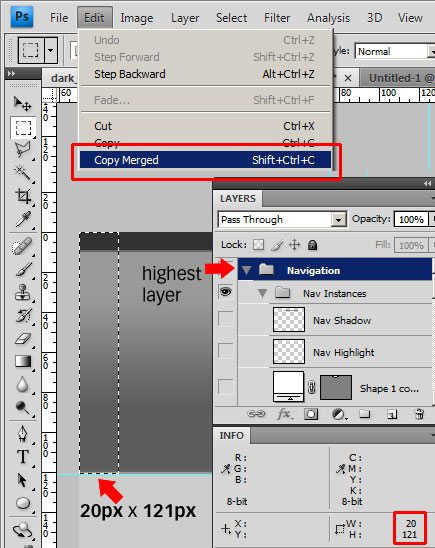Toggle Lock image pixels brush icon
This screenshot has width=435, height=548.
coord(277,245)
